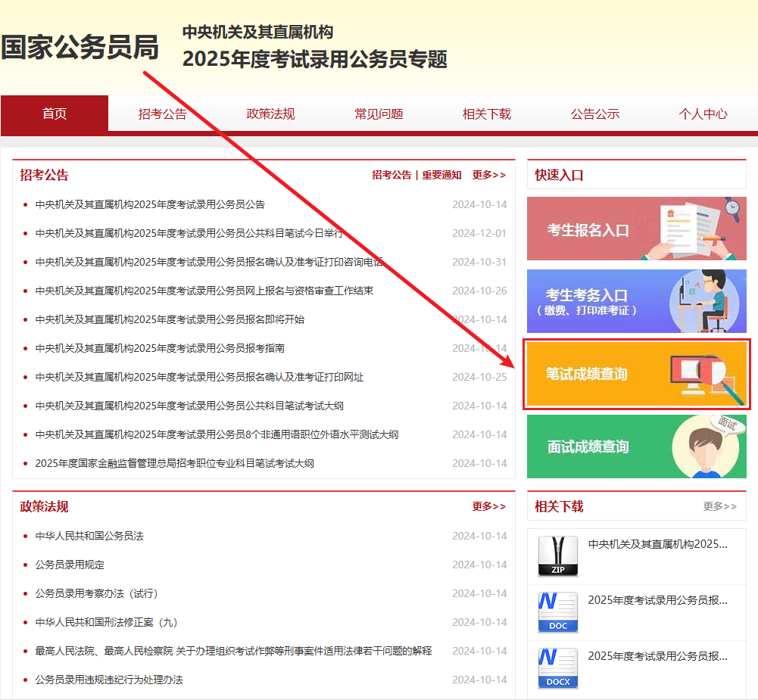
Task: Expand 更多>> in 相关下载 section
Action: click(x=719, y=506)
